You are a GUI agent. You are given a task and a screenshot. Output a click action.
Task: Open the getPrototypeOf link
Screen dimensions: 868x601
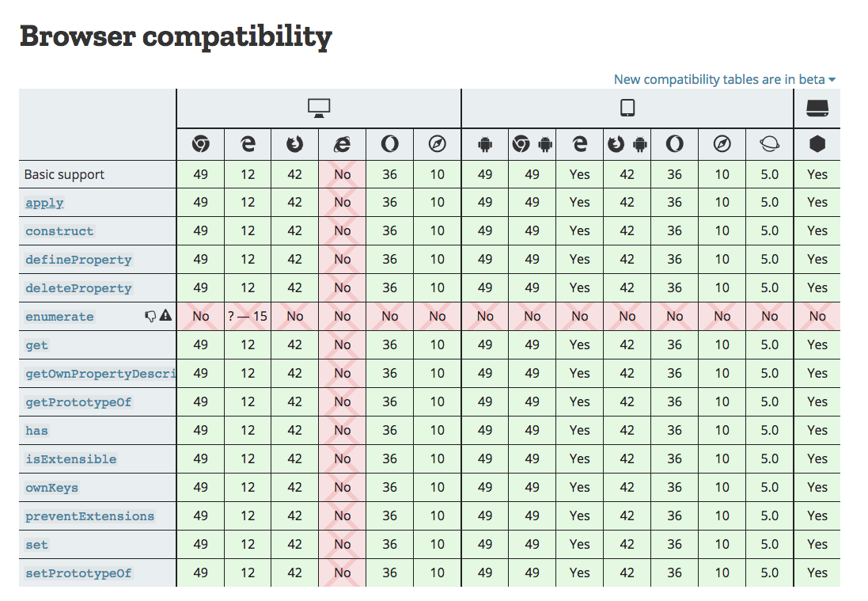78,402
